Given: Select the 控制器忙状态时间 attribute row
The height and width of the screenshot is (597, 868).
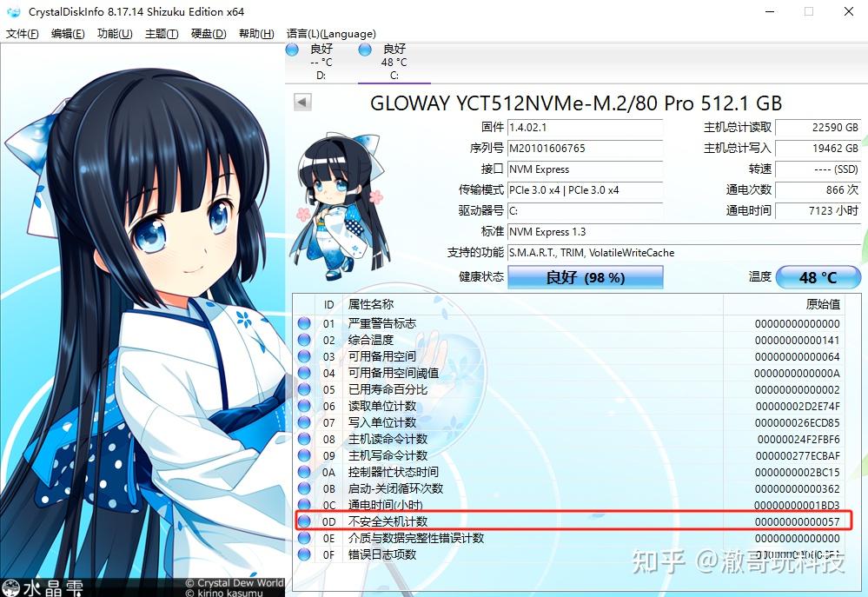Looking at the screenshot, I should point(569,472).
